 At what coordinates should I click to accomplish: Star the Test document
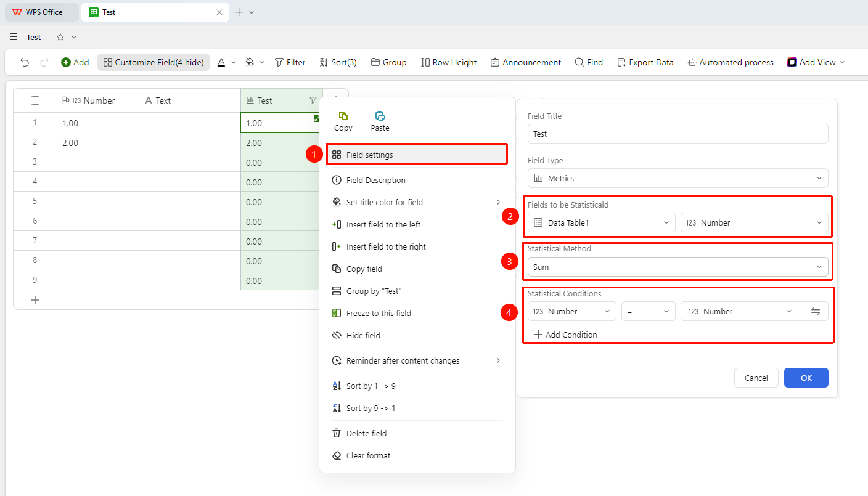60,37
